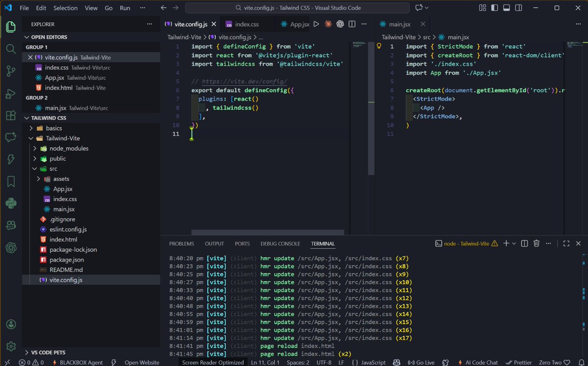Select JavaScript language mode
The height and width of the screenshot is (366, 588).
pos(373,363)
